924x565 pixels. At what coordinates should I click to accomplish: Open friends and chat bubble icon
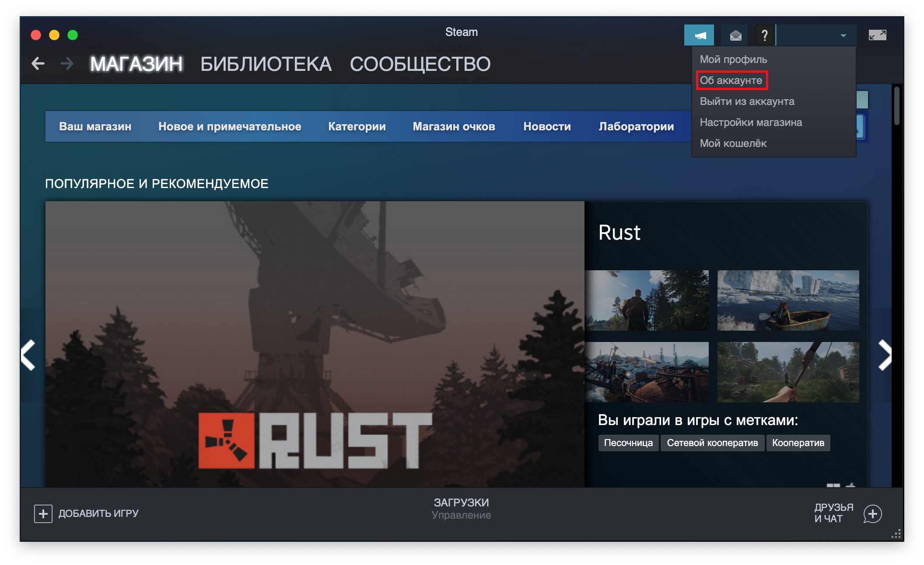tap(872, 513)
